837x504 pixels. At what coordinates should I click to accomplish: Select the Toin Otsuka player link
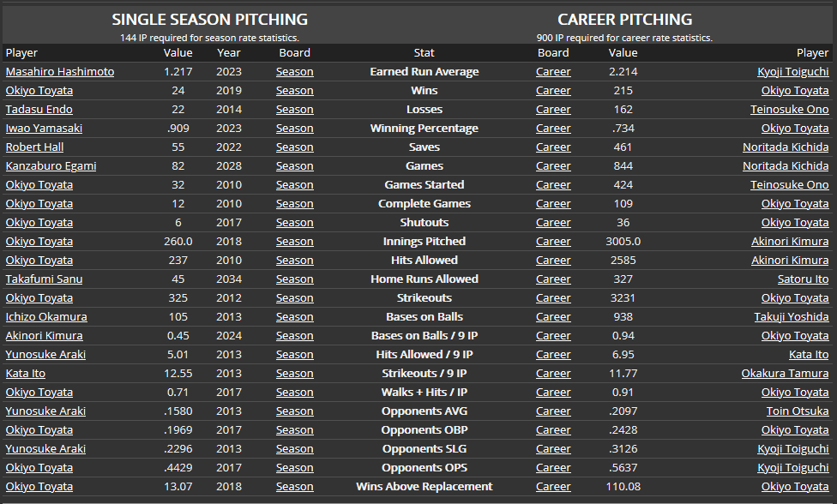798,411
